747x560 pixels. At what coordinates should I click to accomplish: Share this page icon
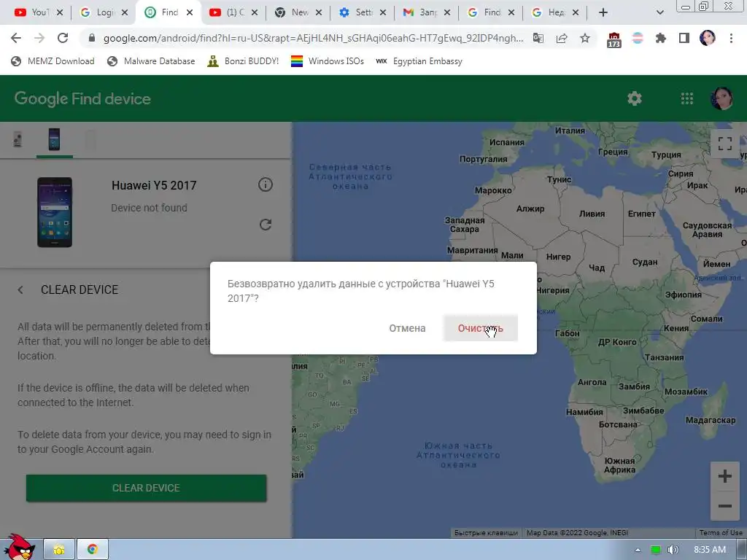562,38
